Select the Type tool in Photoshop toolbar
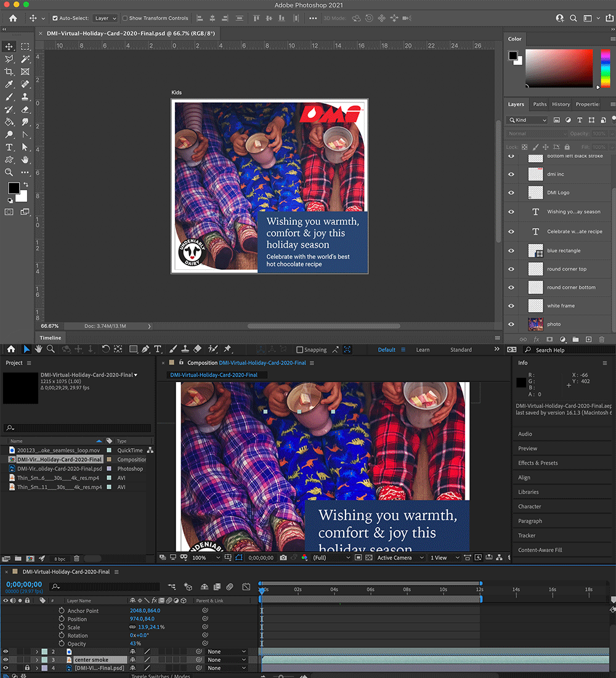Screen dimensions: 616x678 (9, 147)
